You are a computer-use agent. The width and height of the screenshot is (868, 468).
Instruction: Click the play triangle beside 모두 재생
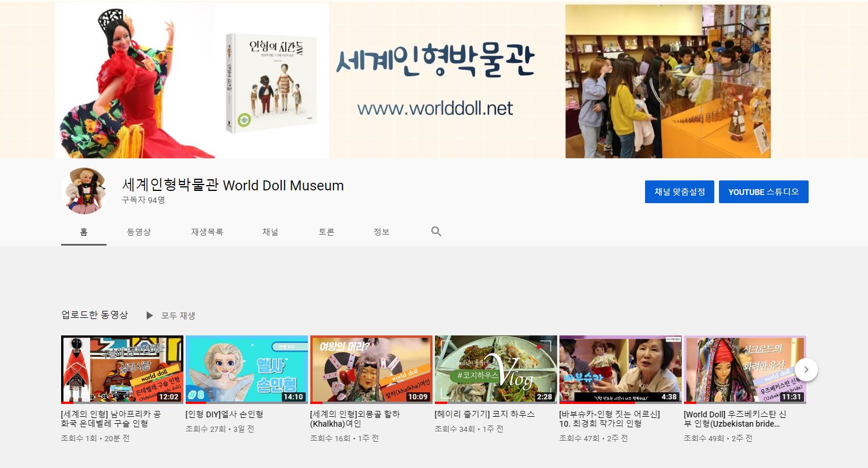click(150, 315)
